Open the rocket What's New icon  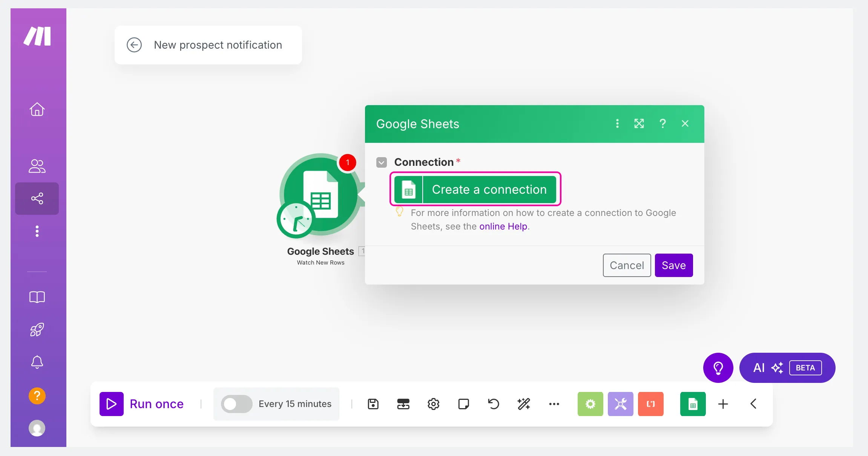[37, 330]
